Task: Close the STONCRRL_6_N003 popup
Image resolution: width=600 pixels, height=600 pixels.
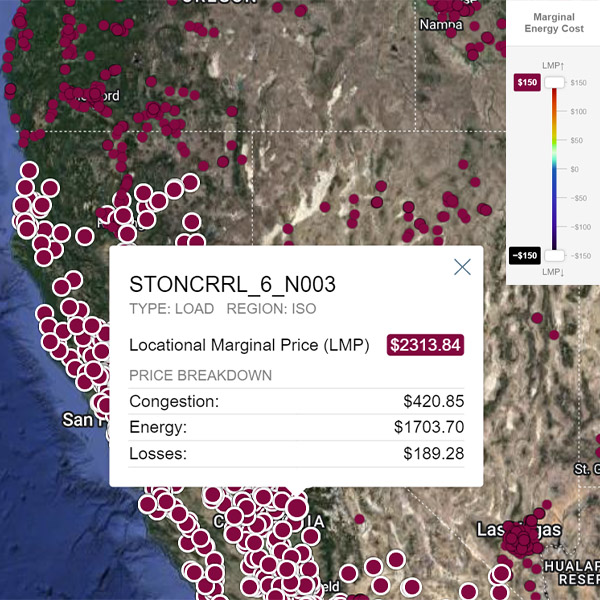Action: click(462, 267)
